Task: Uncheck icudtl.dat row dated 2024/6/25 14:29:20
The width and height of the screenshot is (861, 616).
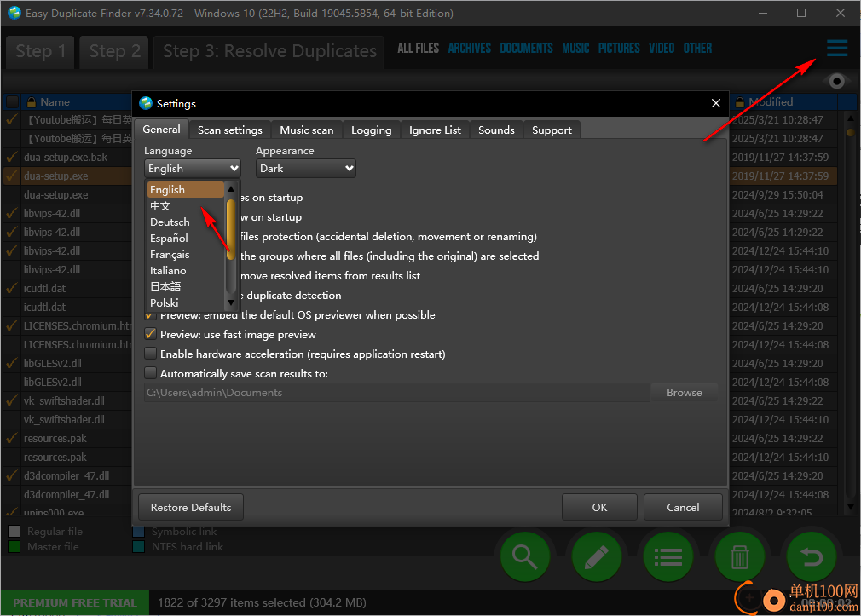Action: pos(12,289)
